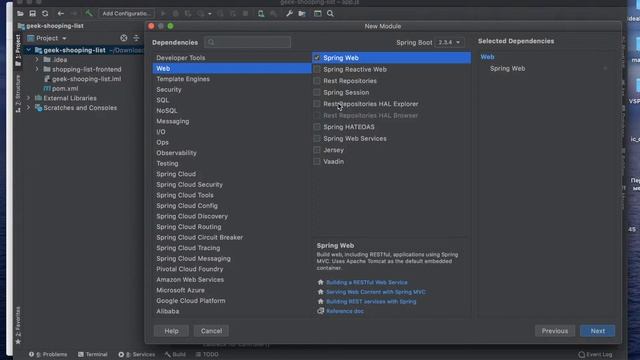Open the Terminal tool window tab
Screen dimensions: 640x360
93,354
